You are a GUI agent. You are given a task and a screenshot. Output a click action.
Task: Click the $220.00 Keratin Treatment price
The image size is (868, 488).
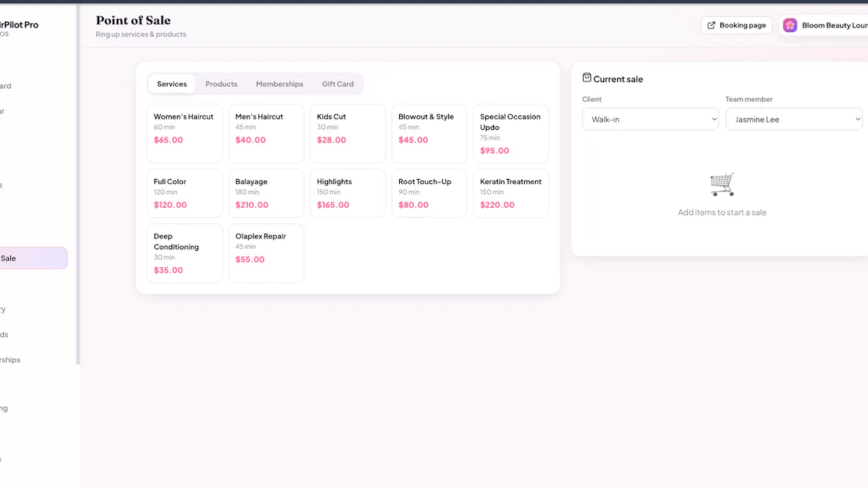click(497, 205)
